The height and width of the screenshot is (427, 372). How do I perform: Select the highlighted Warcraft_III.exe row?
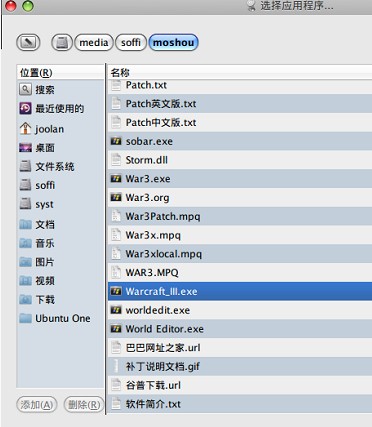[x=240, y=291]
